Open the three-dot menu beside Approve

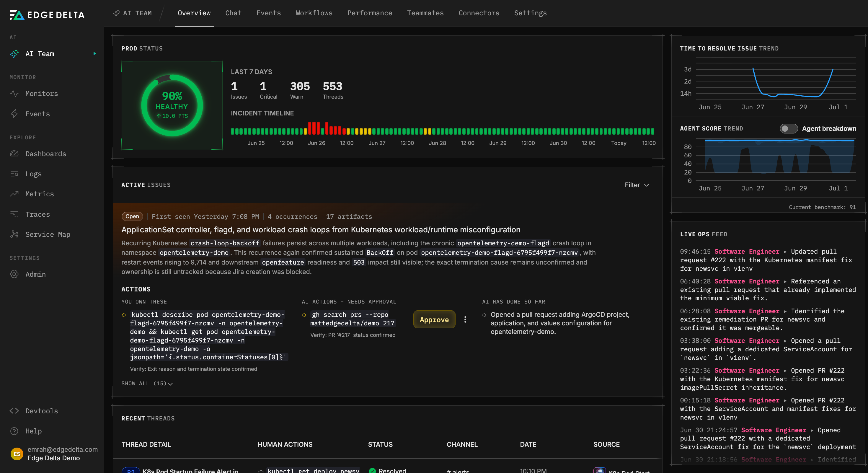point(465,319)
